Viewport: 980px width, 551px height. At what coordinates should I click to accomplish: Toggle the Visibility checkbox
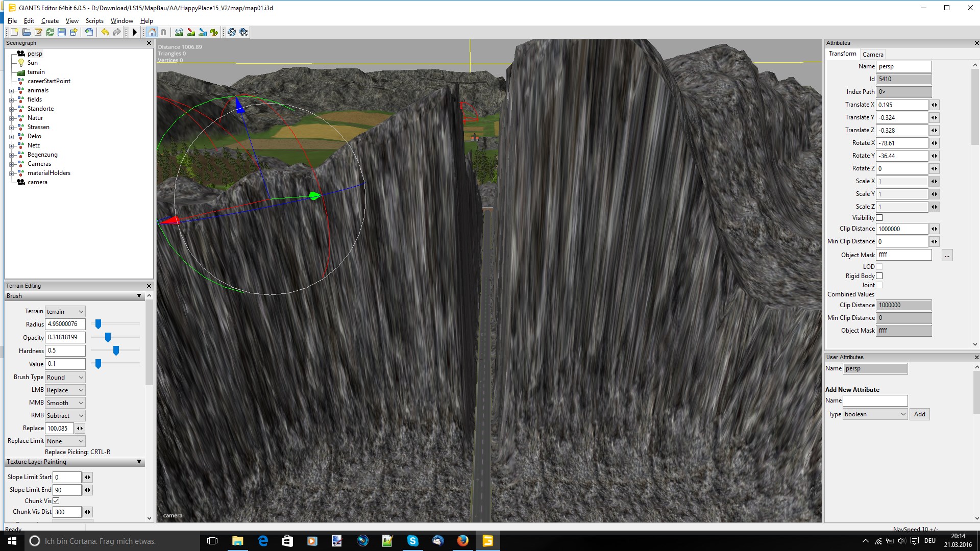click(x=879, y=218)
